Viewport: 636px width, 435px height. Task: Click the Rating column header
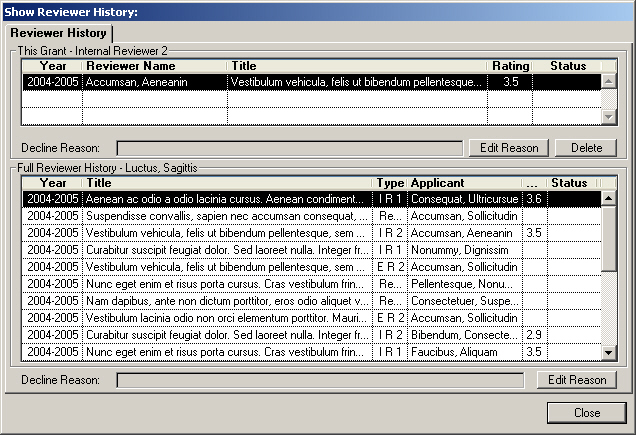click(x=510, y=66)
